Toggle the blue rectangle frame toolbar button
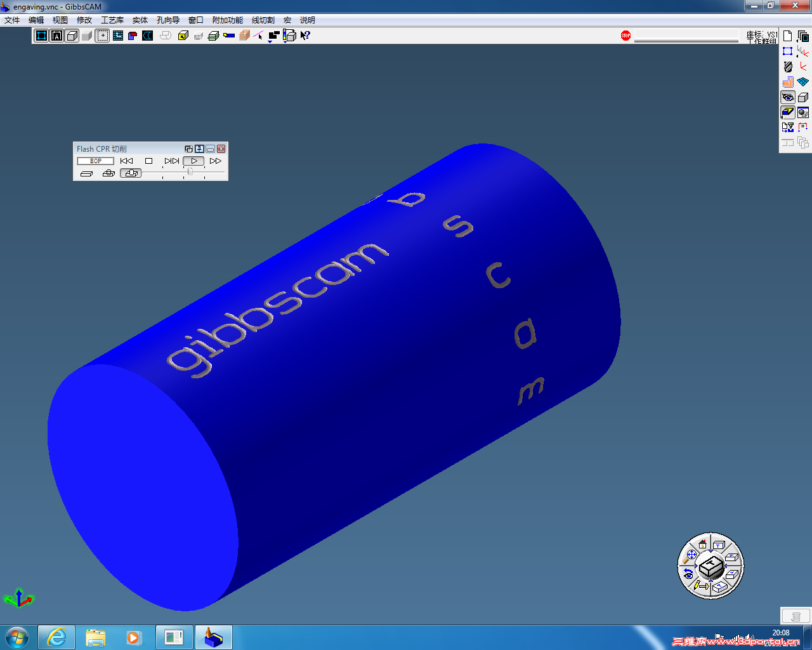This screenshot has height=650, width=812. tap(41, 36)
